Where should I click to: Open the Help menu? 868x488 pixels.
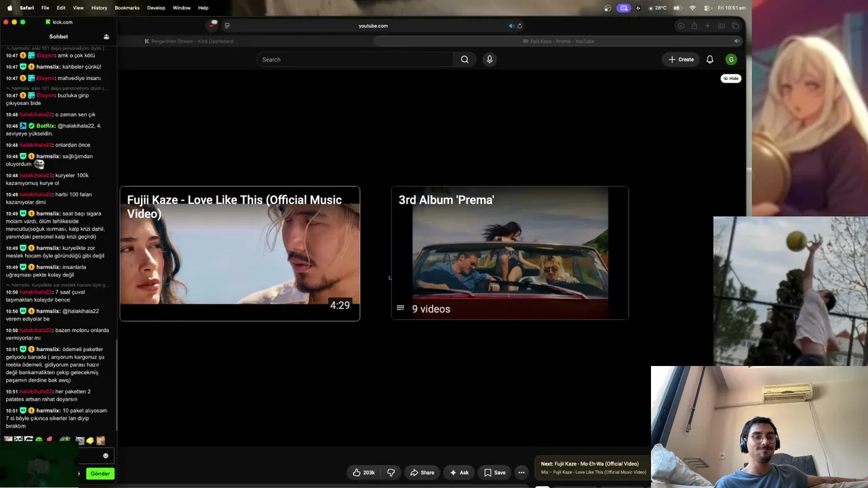(203, 7)
